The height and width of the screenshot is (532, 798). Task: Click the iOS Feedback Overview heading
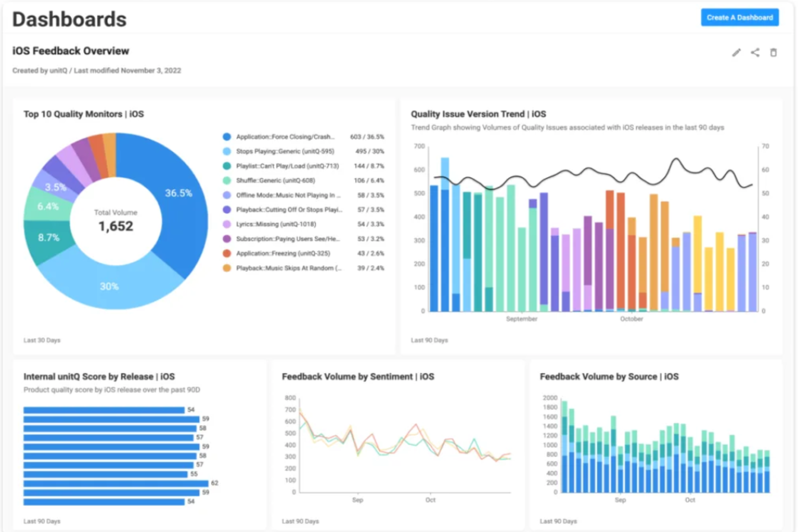click(71, 51)
